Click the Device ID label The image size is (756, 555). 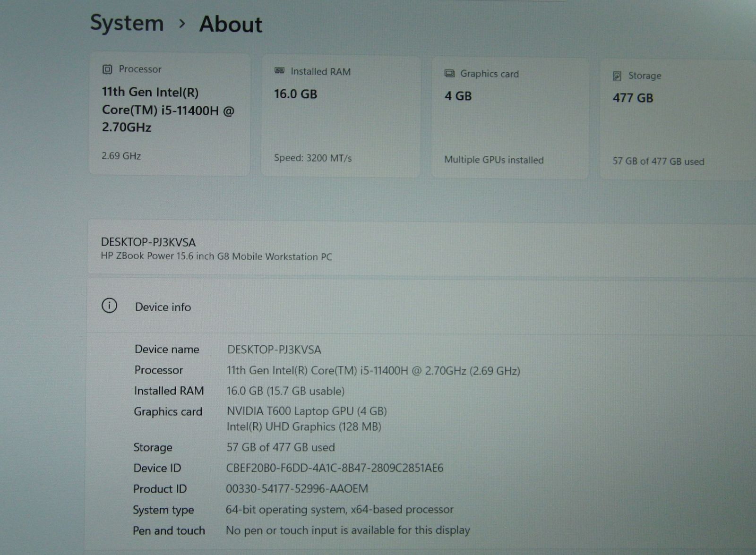[157, 468]
